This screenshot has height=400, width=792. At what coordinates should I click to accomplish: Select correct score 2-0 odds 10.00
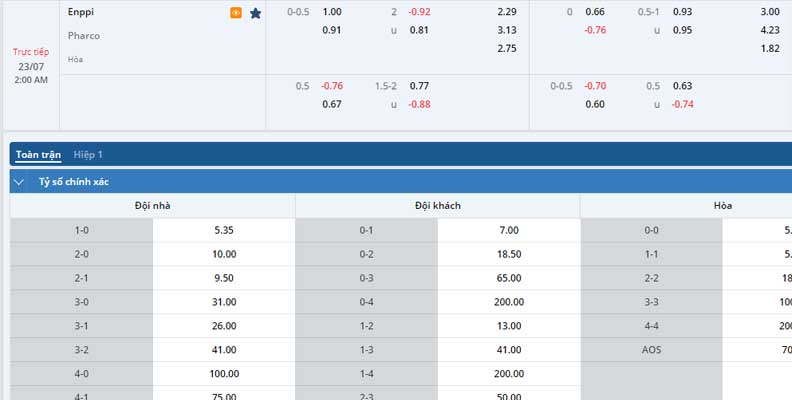(x=224, y=254)
